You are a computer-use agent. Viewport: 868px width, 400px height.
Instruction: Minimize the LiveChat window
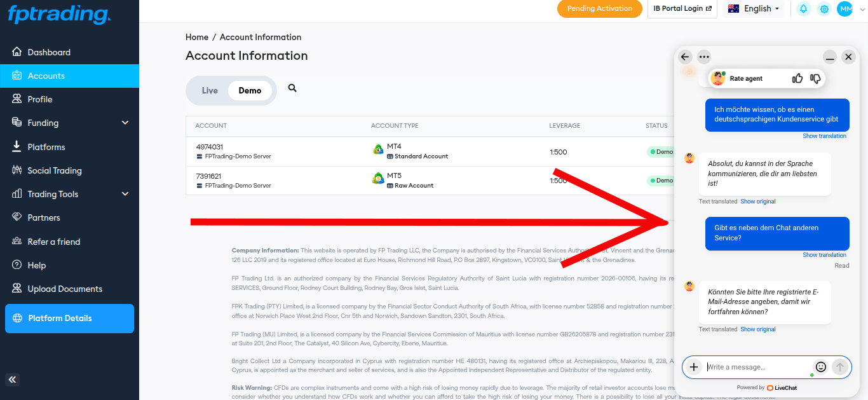(x=830, y=57)
